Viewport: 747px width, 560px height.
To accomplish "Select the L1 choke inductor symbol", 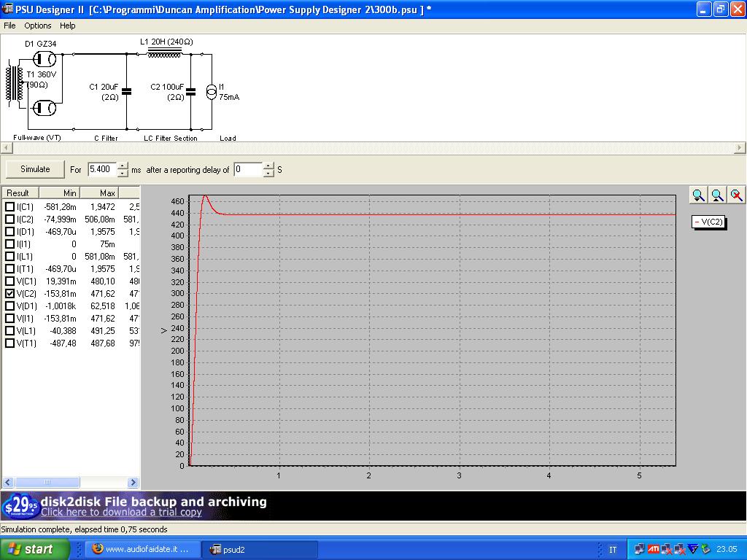I will click(x=165, y=52).
